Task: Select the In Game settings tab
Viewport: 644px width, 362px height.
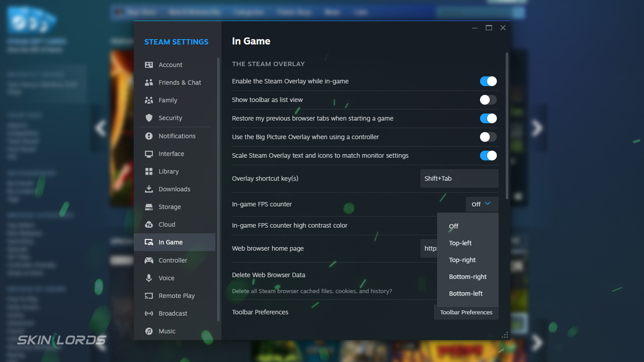Action: click(175, 242)
